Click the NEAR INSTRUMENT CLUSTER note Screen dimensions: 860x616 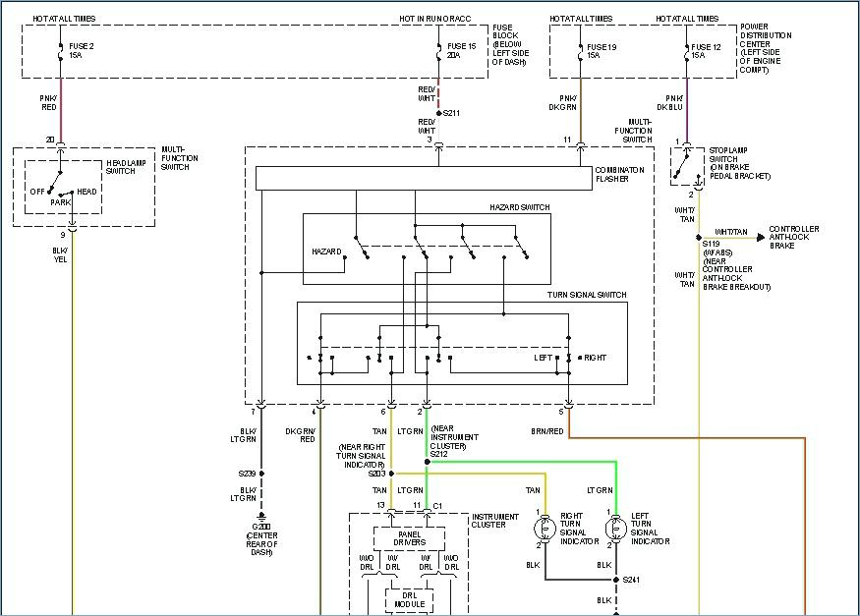pos(454,437)
